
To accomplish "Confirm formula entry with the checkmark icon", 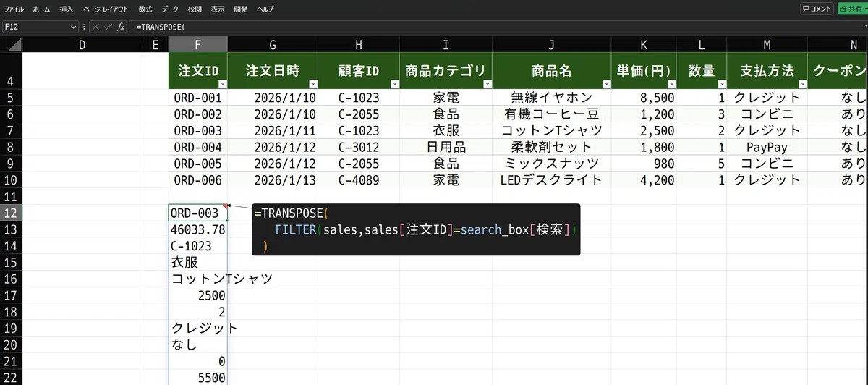I will click(108, 27).
